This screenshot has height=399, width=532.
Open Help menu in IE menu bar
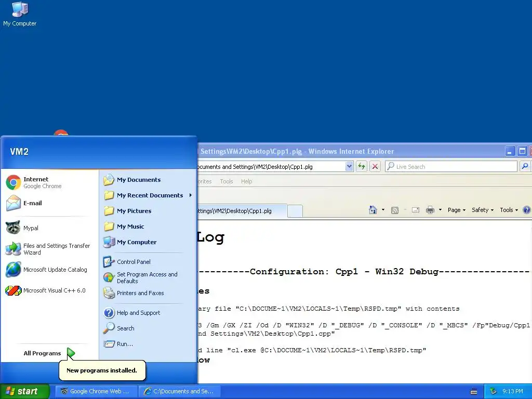click(247, 181)
